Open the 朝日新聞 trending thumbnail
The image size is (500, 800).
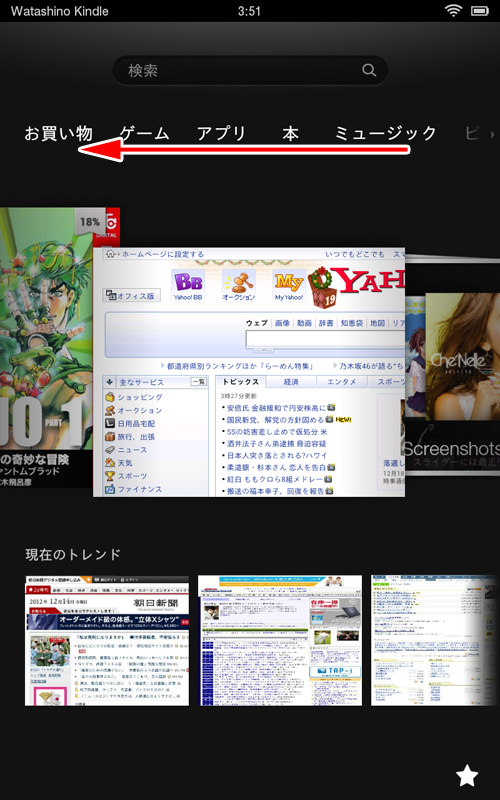point(107,641)
